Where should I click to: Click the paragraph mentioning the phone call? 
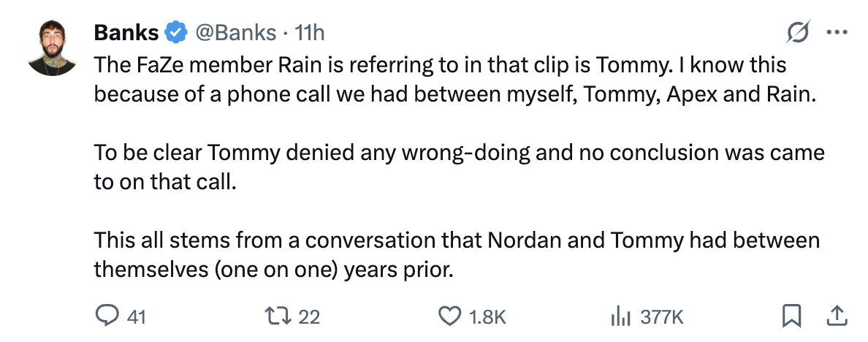coord(453,80)
